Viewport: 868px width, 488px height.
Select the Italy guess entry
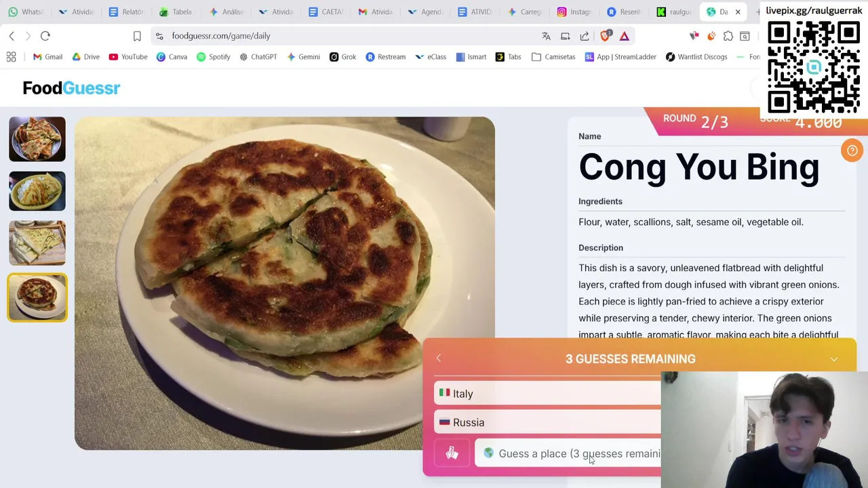(x=547, y=394)
